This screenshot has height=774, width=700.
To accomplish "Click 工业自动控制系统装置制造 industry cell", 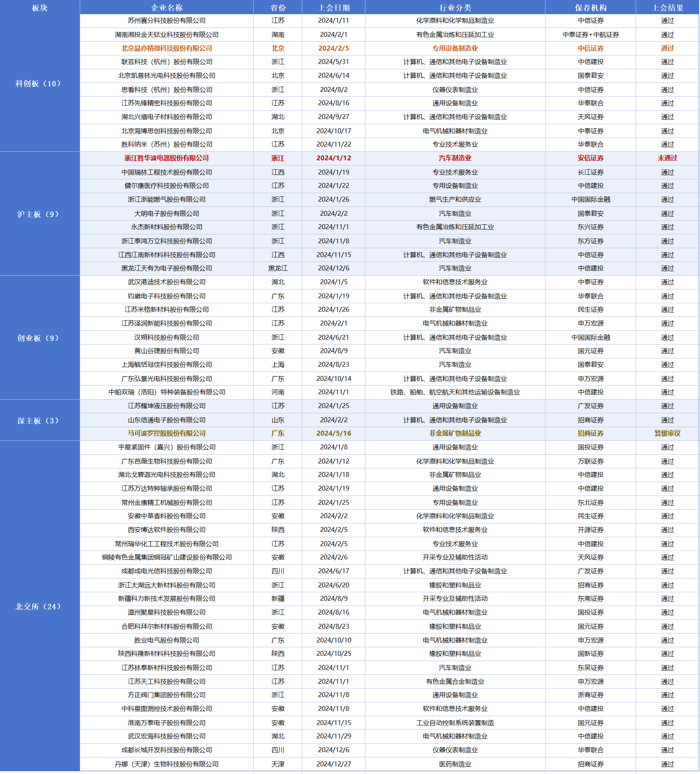I will (455, 723).
